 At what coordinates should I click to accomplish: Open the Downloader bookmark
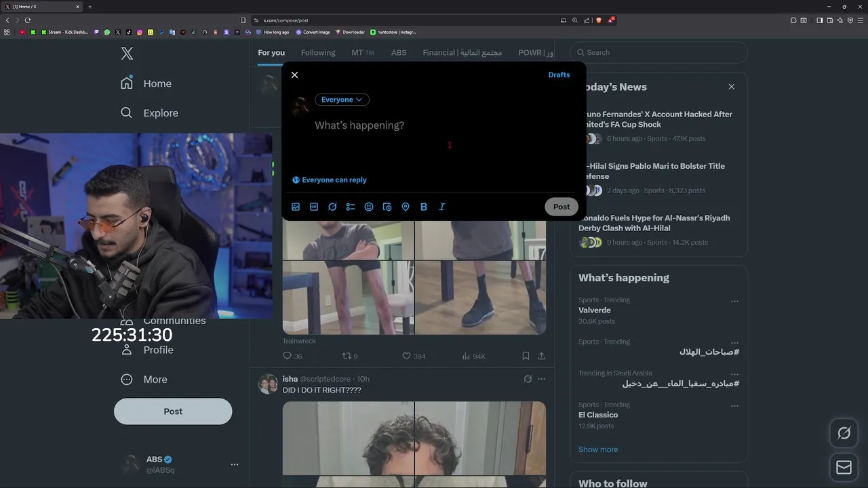350,32
